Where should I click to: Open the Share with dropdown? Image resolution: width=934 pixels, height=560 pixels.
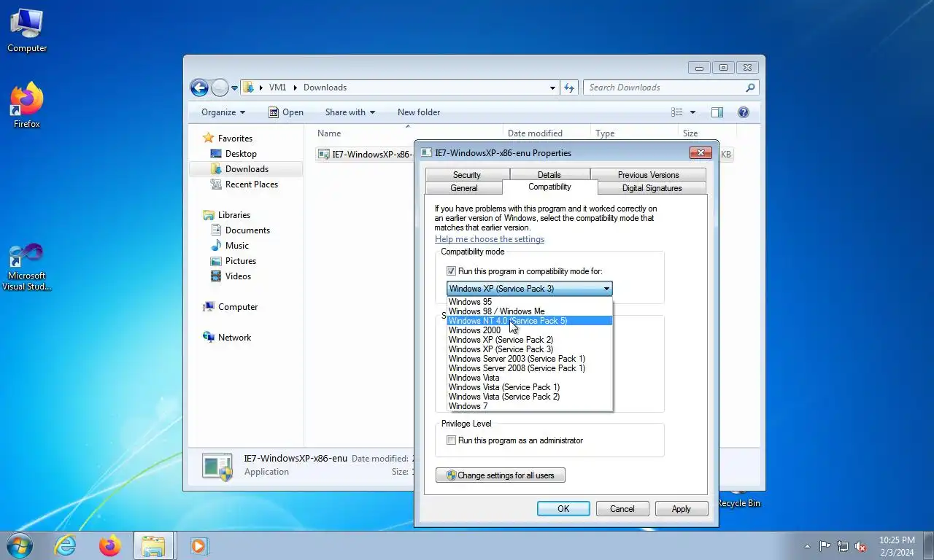350,112
